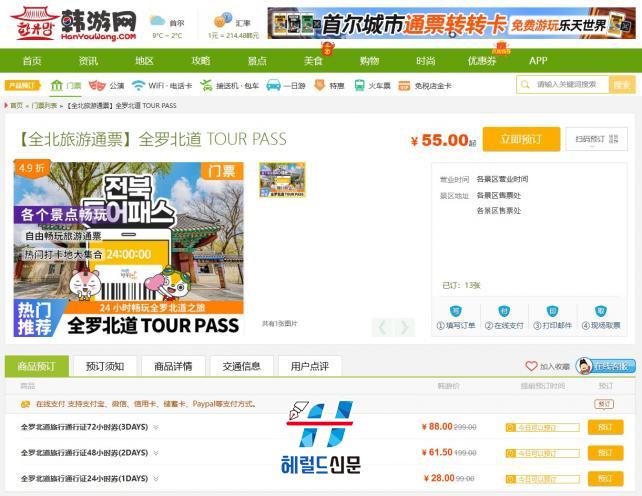This screenshot has width=642, height=496.
Task: Open the 接送机·包车 transfer icon
Action: coord(206,86)
